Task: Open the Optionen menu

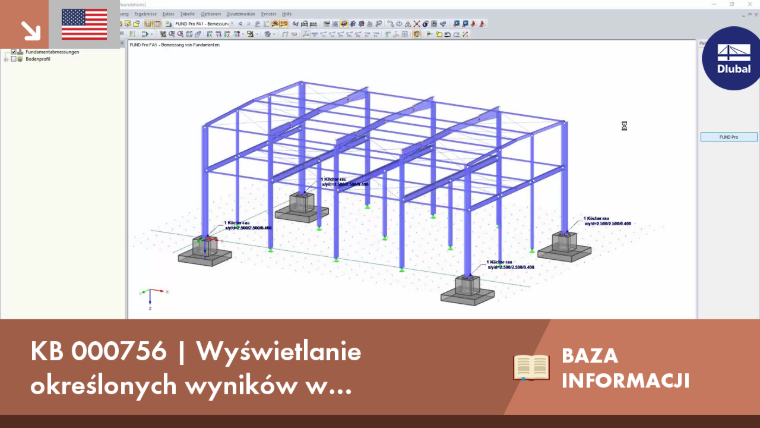Action: [x=211, y=14]
